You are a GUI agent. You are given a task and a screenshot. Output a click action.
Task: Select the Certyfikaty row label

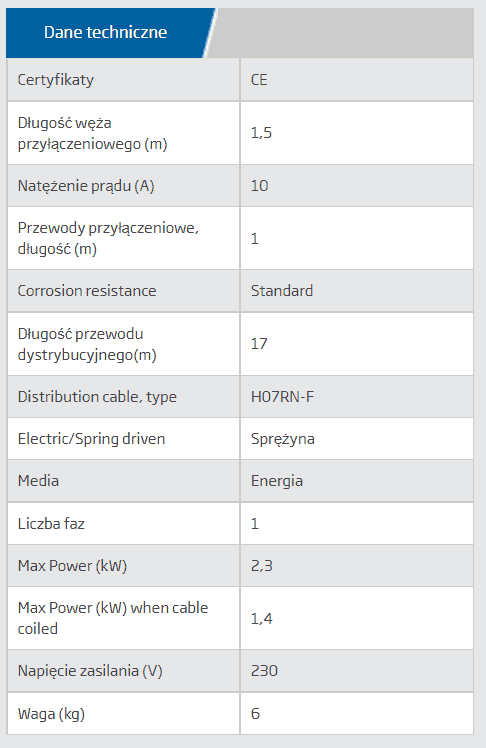click(55, 80)
